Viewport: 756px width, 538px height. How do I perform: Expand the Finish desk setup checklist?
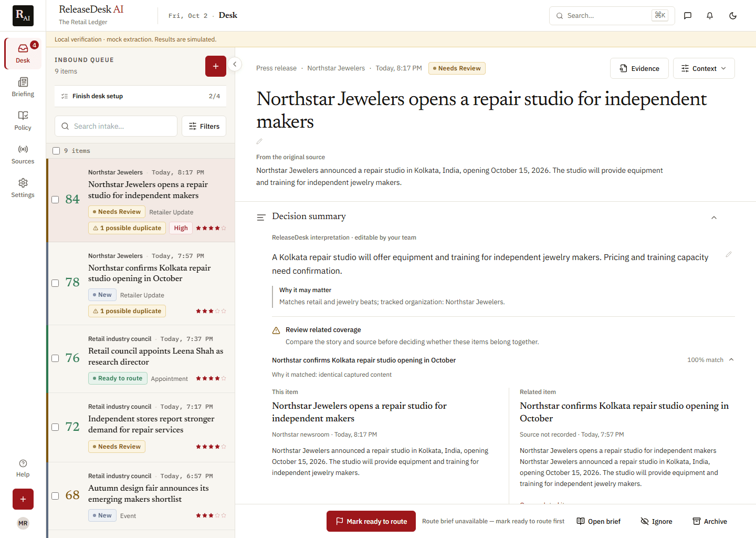pyautogui.click(x=141, y=96)
